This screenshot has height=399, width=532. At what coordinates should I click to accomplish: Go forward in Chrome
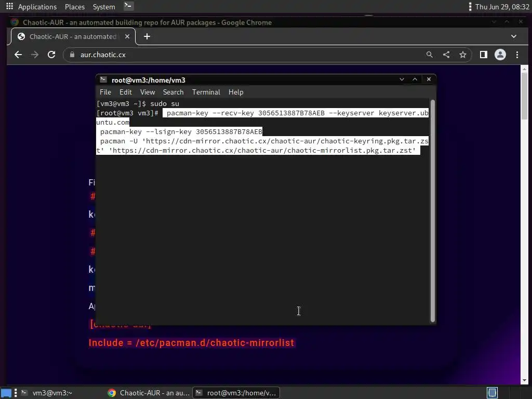click(x=35, y=55)
